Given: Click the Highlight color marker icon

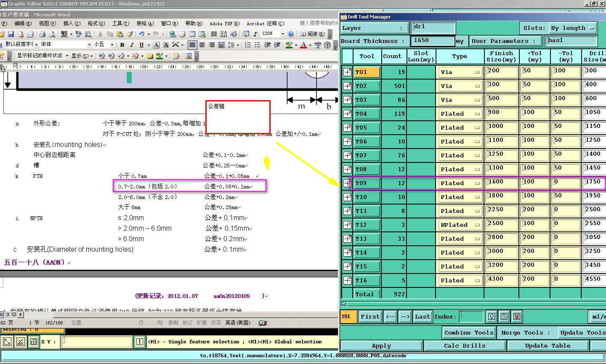Looking at the screenshot, I should tap(289, 45).
